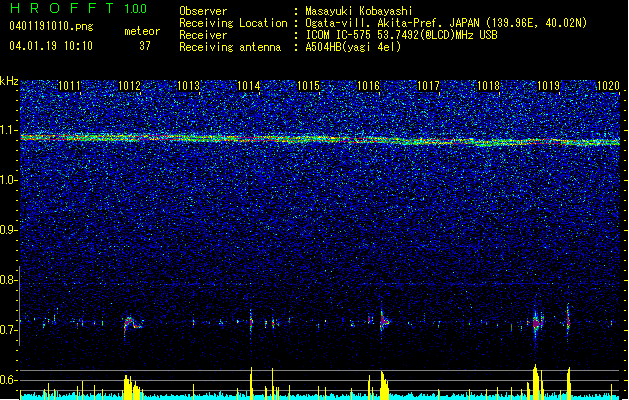Click the Receiver label
Image resolution: width=629 pixels, height=400 pixels.
[x=203, y=35]
